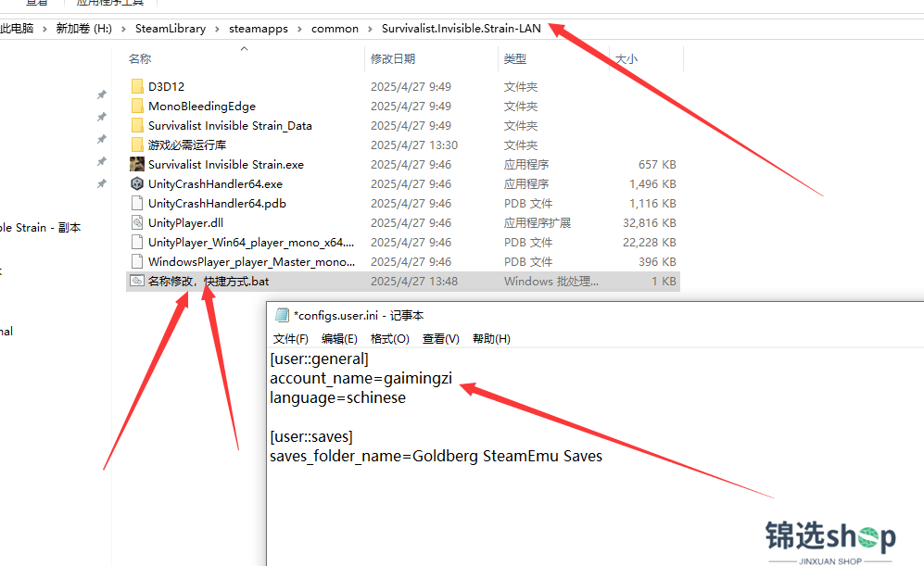Open the chevron dropdown after SteamLibrary
Viewport: 924px width, 566px height.
click(217, 29)
